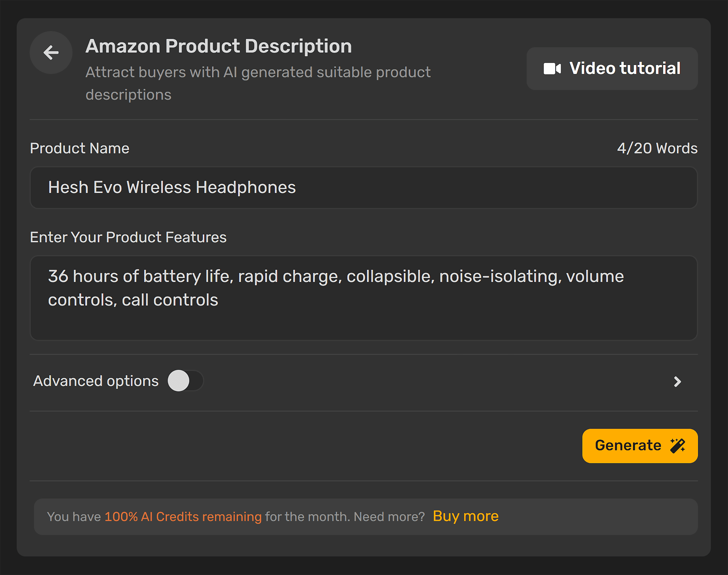Follow the Buy more link

pyautogui.click(x=466, y=516)
